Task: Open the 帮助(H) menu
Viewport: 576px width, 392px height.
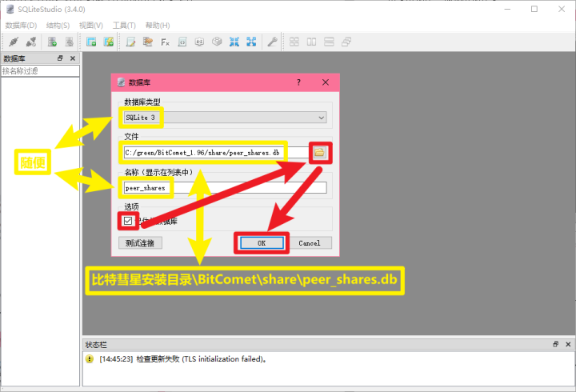Action: click(158, 26)
